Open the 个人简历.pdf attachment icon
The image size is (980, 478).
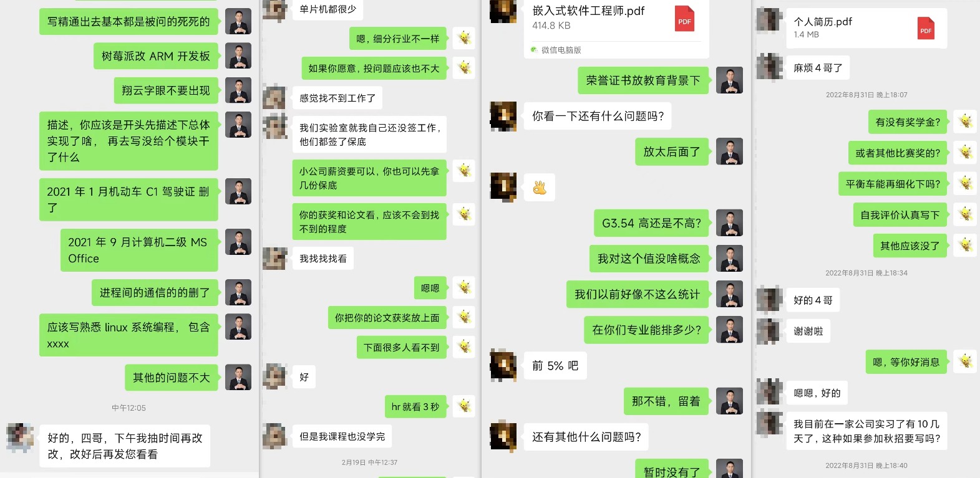[x=926, y=29]
